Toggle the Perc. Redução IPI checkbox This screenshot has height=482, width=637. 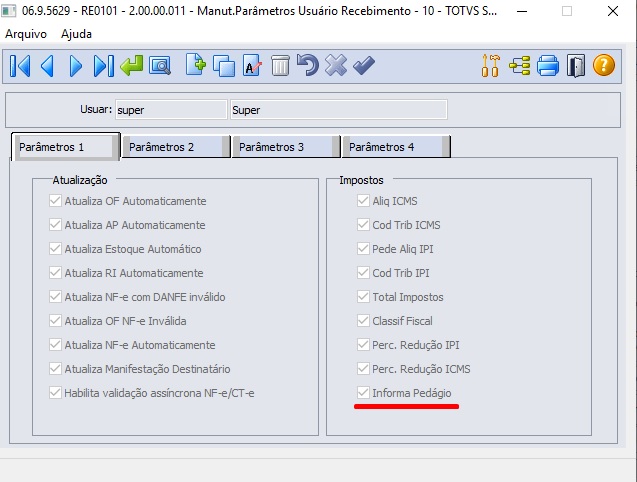363,345
